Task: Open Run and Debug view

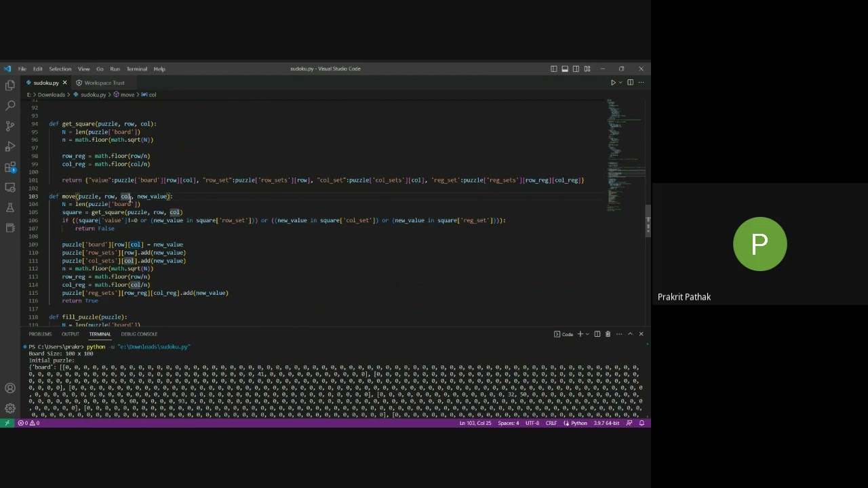Action: click(10, 146)
